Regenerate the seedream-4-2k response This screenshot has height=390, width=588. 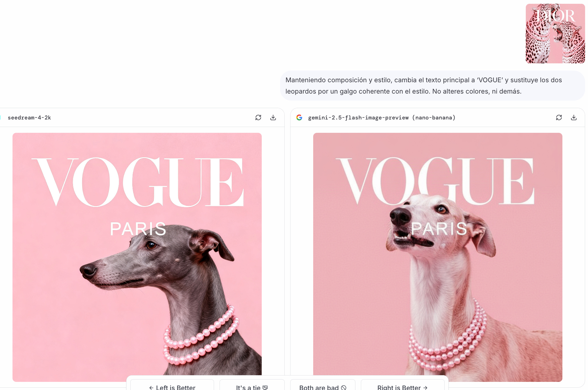click(258, 117)
